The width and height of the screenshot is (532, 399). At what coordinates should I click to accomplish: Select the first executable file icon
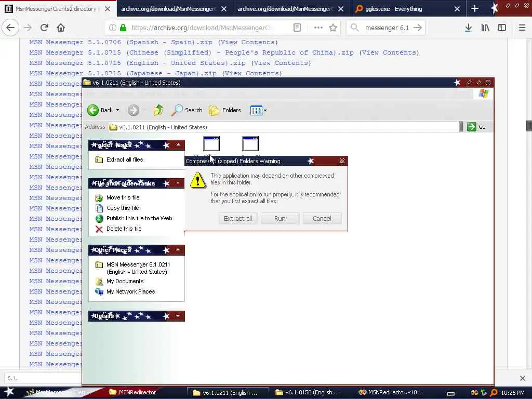[211, 144]
